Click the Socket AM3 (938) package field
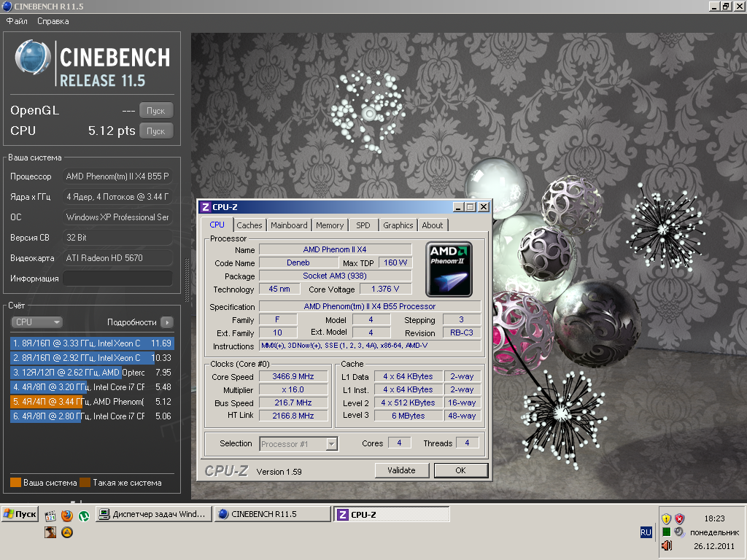 [x=335, y=276]
